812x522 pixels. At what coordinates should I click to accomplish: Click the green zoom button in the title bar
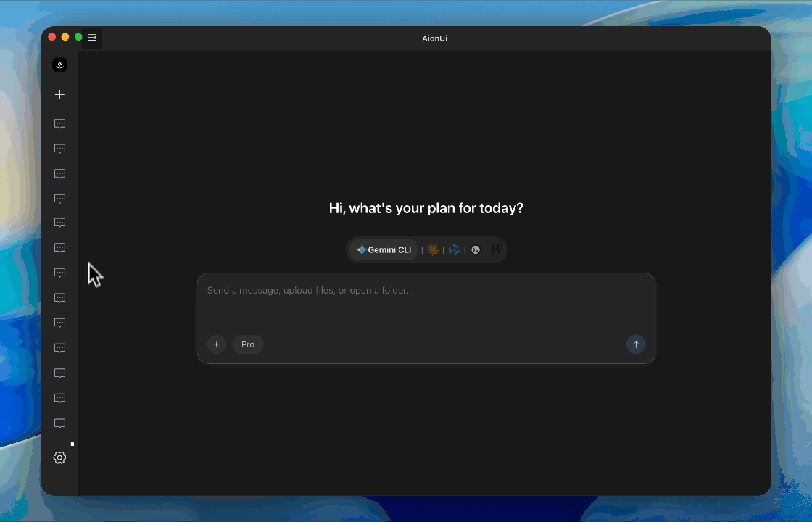[78, 36]
